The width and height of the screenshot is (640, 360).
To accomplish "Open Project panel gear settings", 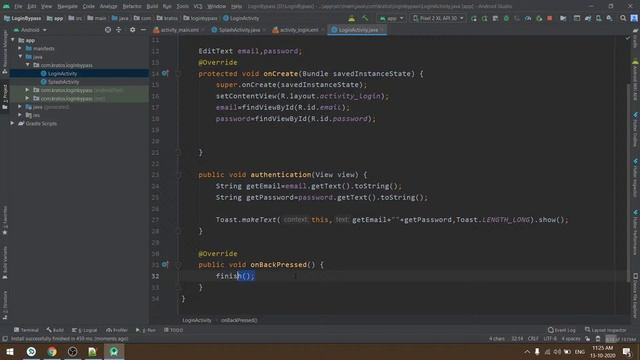I will (132, 30).
